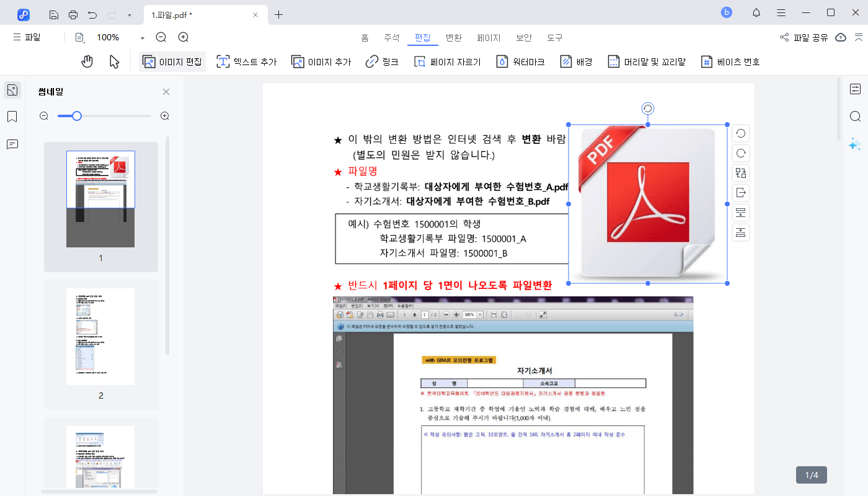Screen dimensions: 868x496
Task: Click the align icon in image toolbar
Action: pyautogui.click(x=740, y=213)
